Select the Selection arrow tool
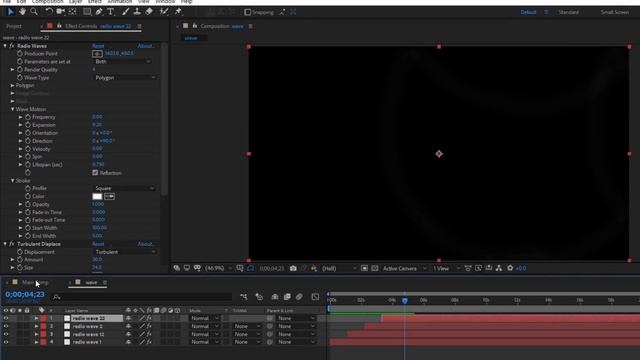Image resolution: width=640 pixels, height=360 pixels. (10, 12)
